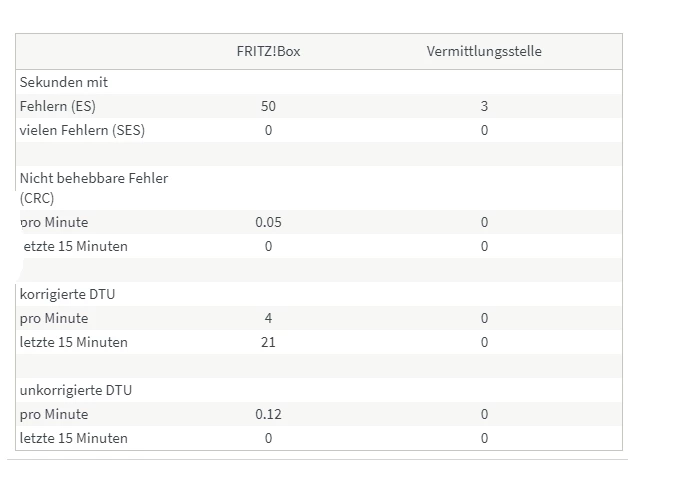Click unkorrigierte DTU 'letzte 15 Minuten' label
Image resolution: width=673 pixels, height=496 pixels.
coord(74,438)
